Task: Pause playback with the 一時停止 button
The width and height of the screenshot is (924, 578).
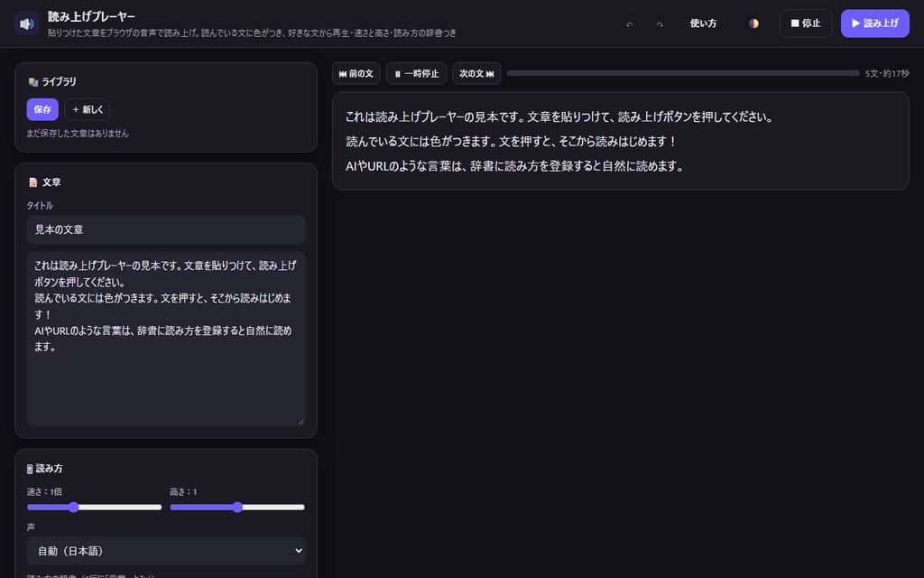Action: click(416, 74)
